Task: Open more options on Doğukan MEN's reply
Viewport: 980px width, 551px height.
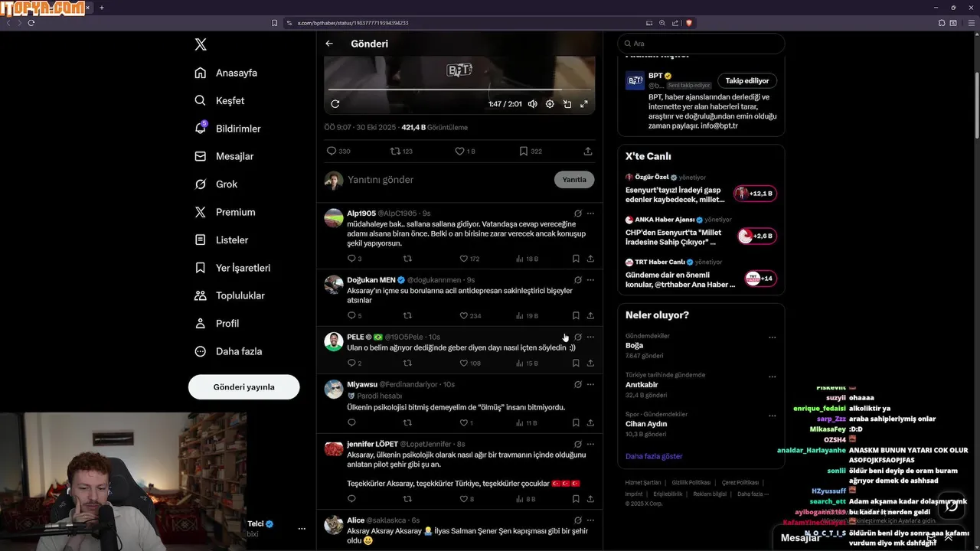Action: 590,280
